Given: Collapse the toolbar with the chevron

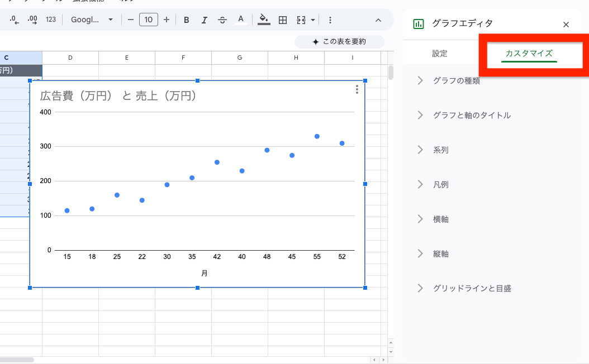Looking at the screenshot, I should [378, 19].
